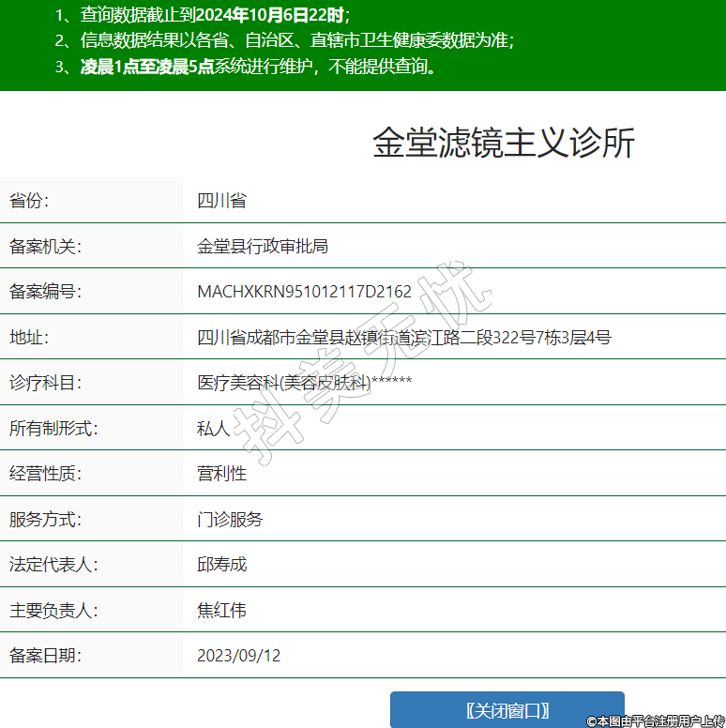This screenshot has width=726, height=728.
Task: Select the filing number MACHXKRN951012117D2162
Action: tap(304, 292)
